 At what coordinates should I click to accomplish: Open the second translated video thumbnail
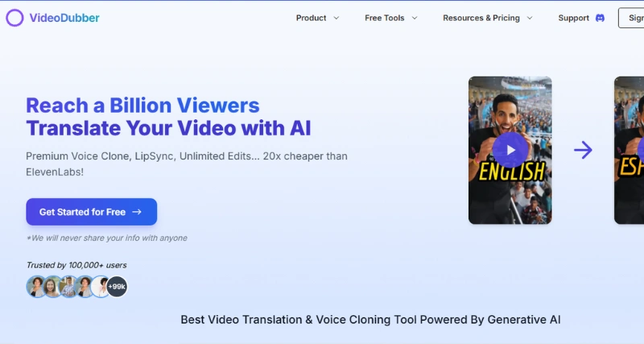[x=630, y=150]
